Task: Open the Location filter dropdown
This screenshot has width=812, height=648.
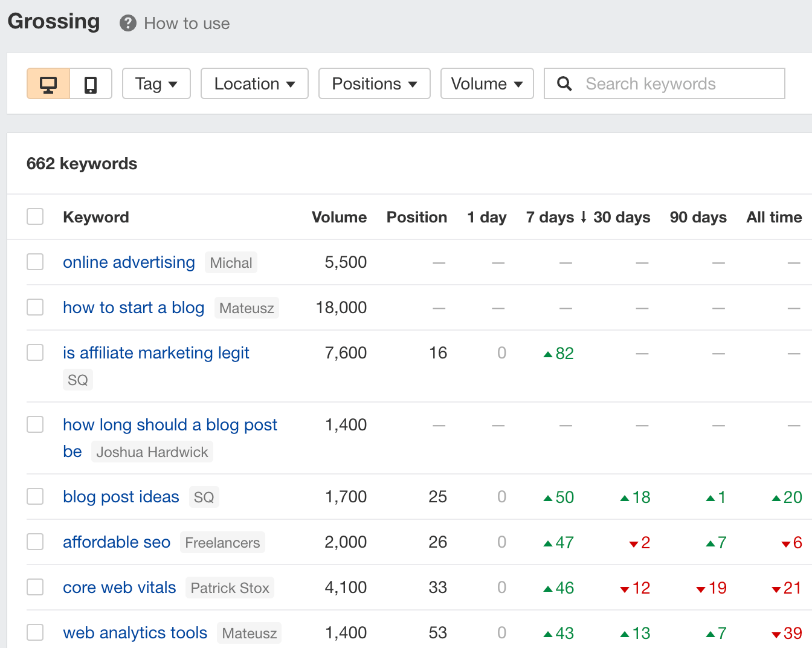Action: (x=254, y=83)
